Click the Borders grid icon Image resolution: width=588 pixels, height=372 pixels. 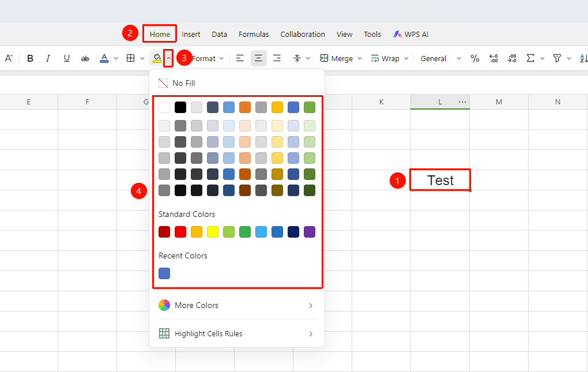(x=130, y=58)
